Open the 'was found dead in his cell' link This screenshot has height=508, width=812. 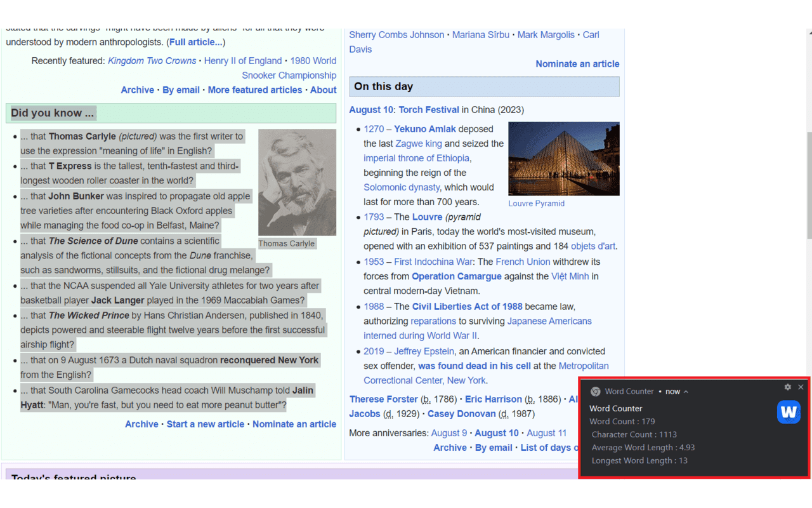[475, 366]
